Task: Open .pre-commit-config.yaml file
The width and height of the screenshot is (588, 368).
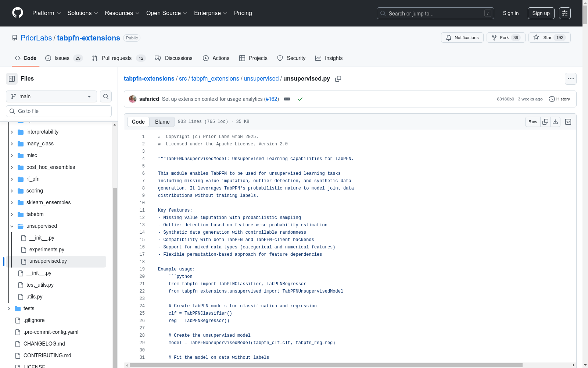Action: [x=51, y=332]
